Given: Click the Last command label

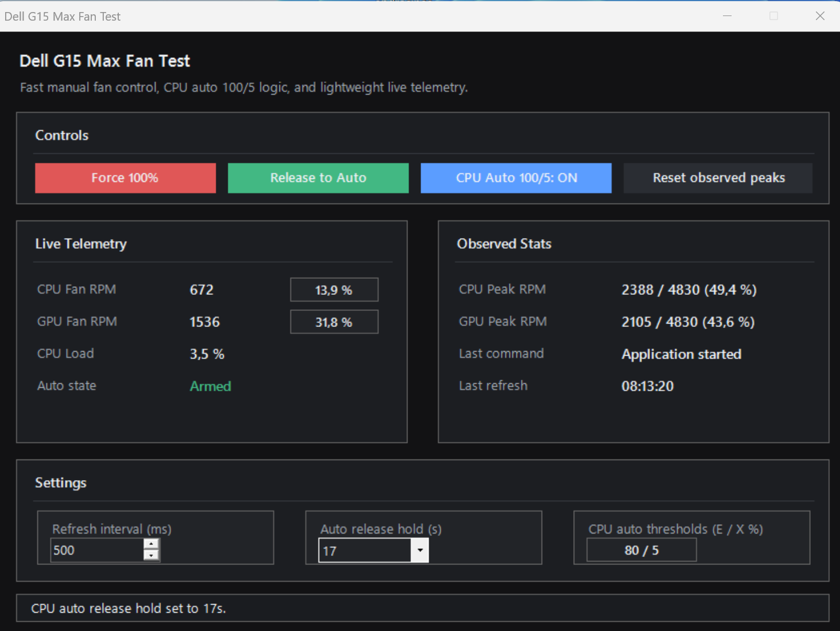Looking at the screenshot, I should pos(501,353).
